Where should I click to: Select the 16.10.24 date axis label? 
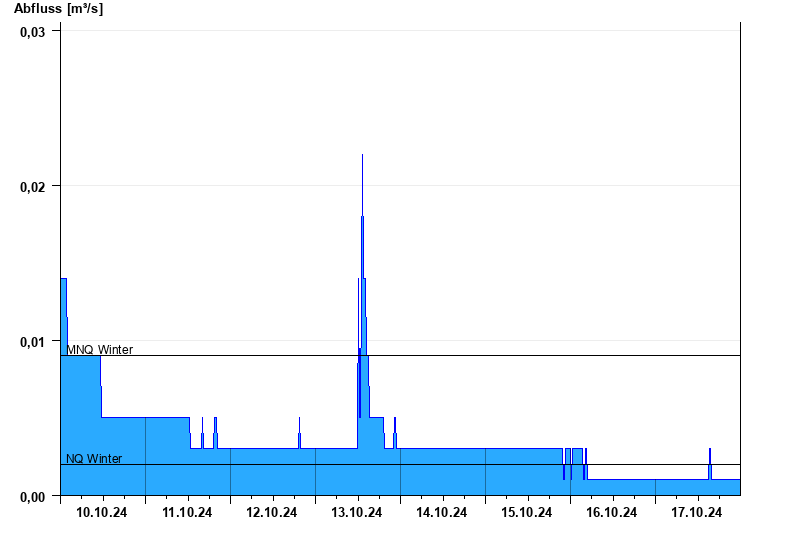[x=611, y=512]
